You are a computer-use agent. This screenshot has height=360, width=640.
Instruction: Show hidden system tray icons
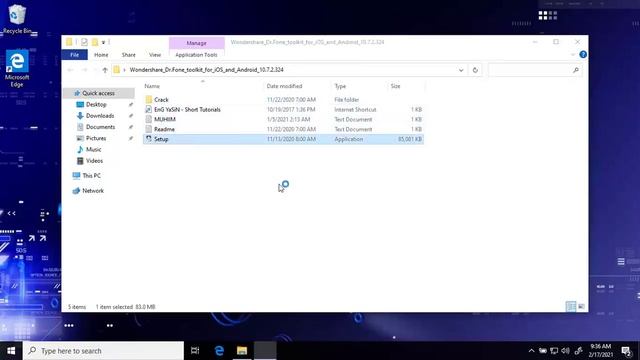pos(531,351)
